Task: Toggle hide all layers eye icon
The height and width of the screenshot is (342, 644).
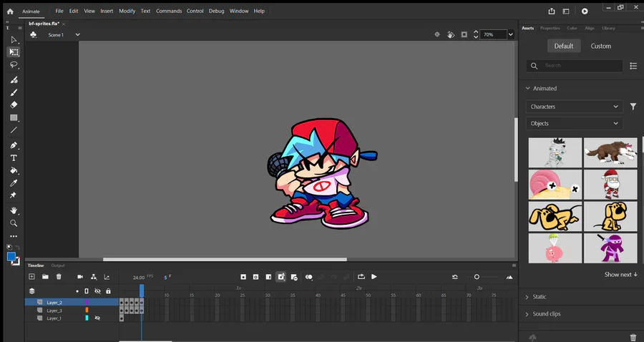Action: (97, 291)
